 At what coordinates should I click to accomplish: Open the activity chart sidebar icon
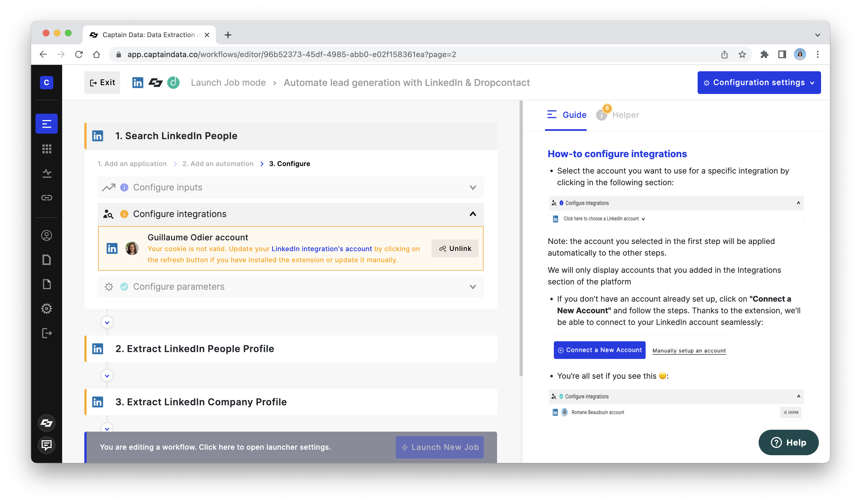pos(47,173)
